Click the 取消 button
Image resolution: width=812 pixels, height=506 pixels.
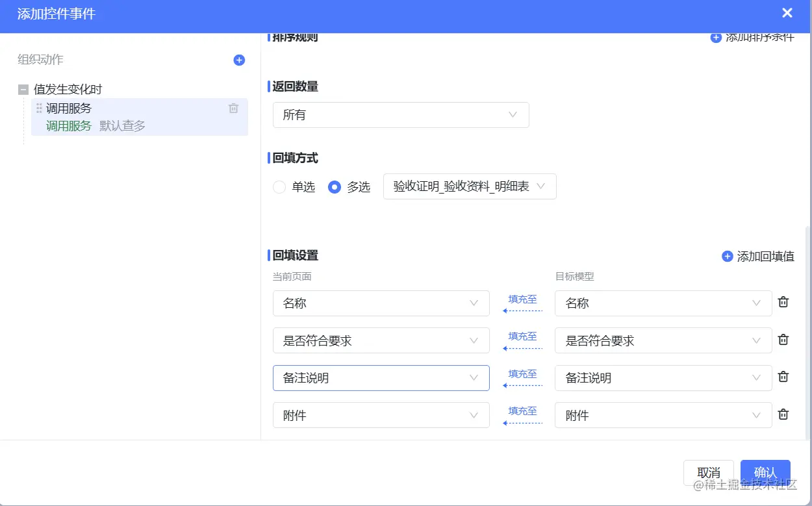709,472
